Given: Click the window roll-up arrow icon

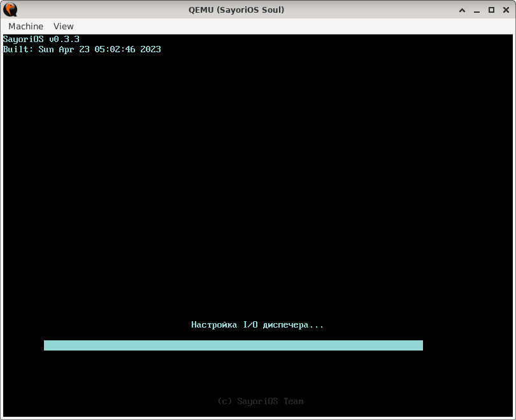Looking at the screenshot, I should [462, 10].
